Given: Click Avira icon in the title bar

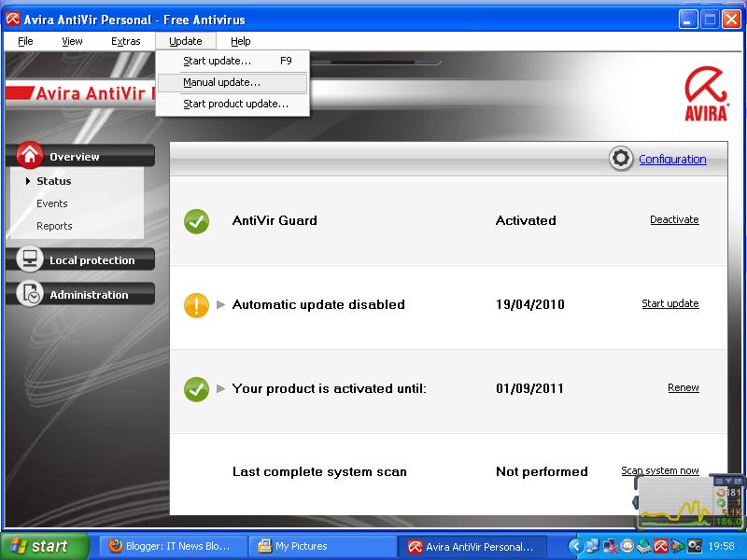Looking at the screenshot, I should [13, 19].
